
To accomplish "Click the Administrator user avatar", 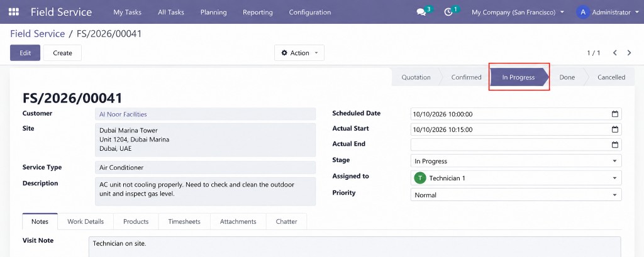I will [x=583, y=12].
